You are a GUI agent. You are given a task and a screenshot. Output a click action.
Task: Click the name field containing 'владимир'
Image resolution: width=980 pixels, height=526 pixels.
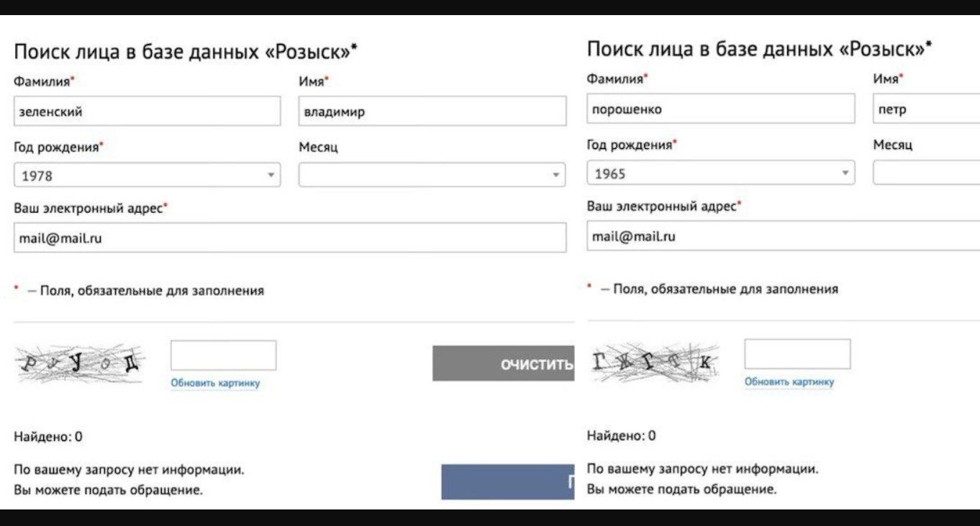click(x=432, y=112)
